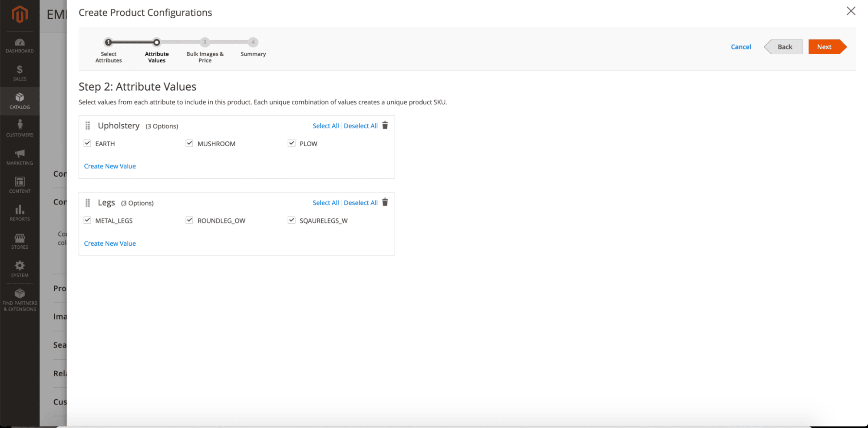
Task: Create New Value under Legs
Action: click(x=110, y=244)
